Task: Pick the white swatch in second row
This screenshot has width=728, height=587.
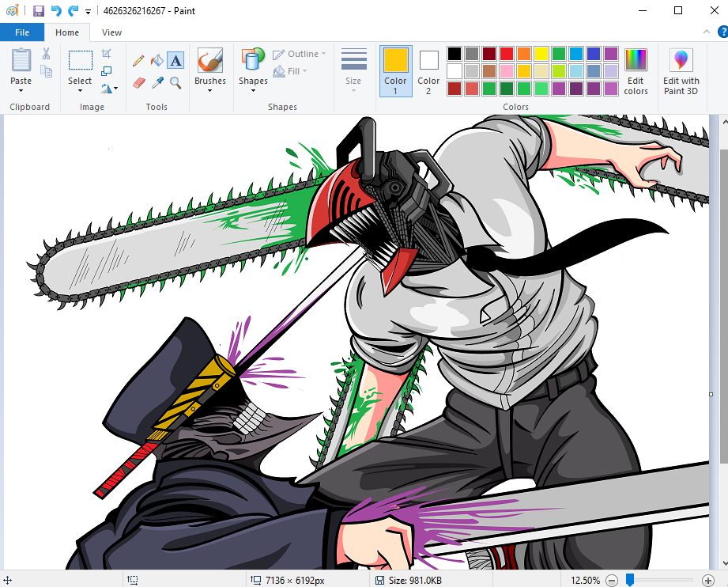Action: coord(455,71)
